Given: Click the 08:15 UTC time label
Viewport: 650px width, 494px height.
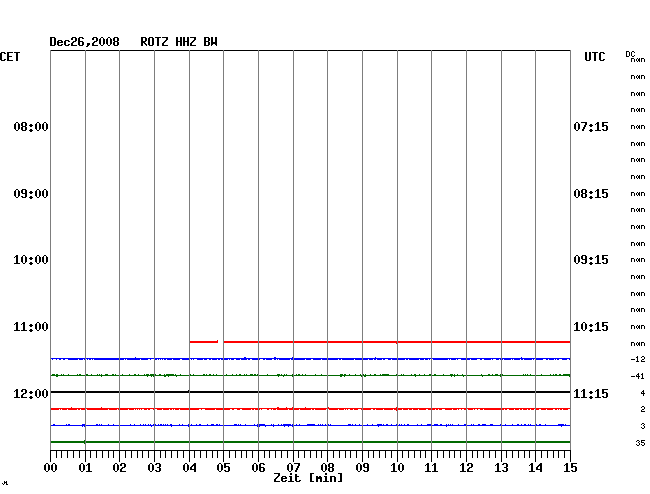Looking at the screenshot, I should (x=591, y=194).
